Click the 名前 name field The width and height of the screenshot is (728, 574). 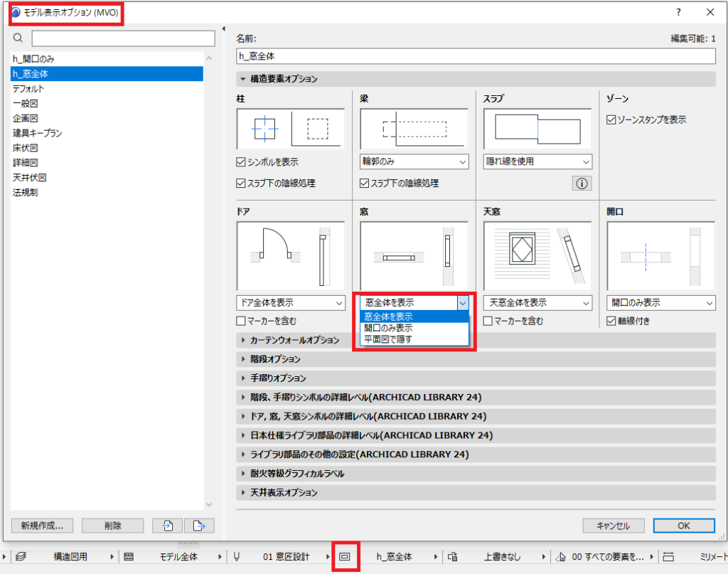pos(476,56)
